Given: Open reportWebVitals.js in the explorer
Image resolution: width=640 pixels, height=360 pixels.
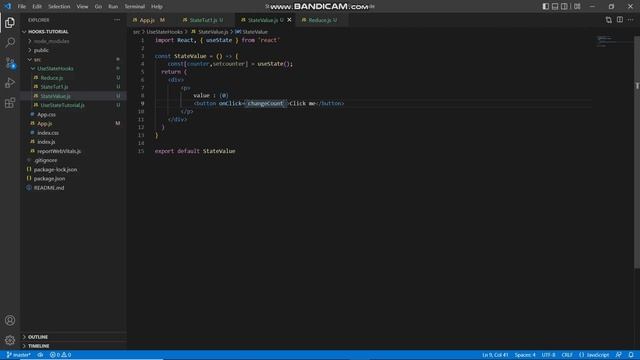Looking at the screenshot, I should [59, 151].
